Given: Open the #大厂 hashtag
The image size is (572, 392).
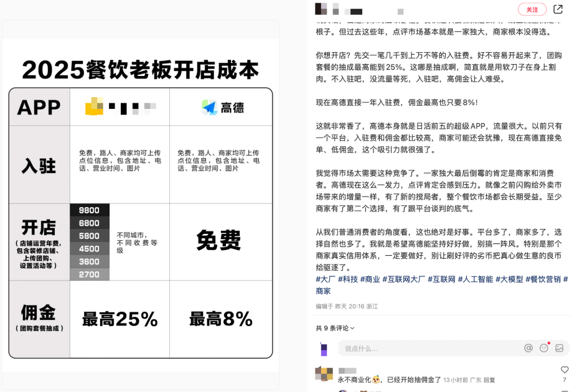Looking at the screenshot, I should 326,279.
